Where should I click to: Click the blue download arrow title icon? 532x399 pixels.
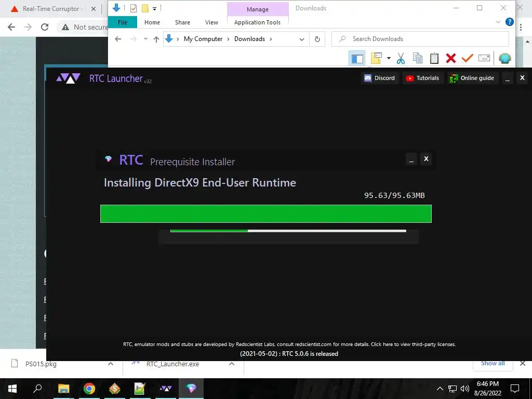pos(116,8)
